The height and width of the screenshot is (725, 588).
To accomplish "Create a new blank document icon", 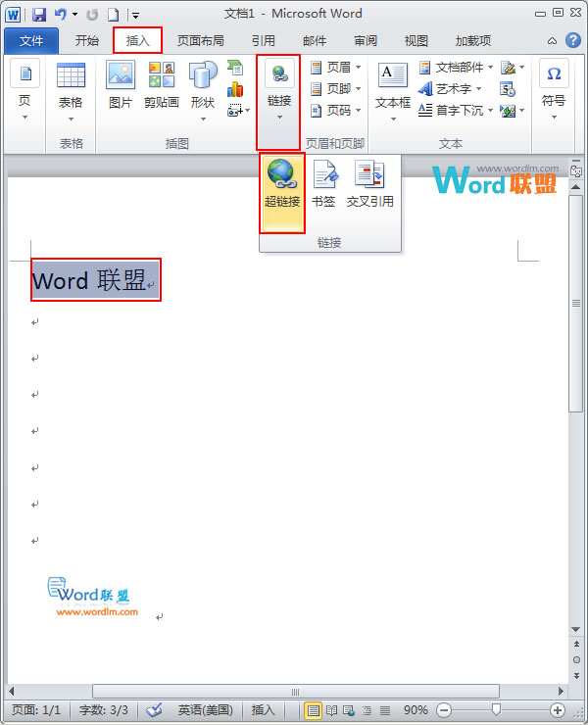I will [x=113, y=15].
